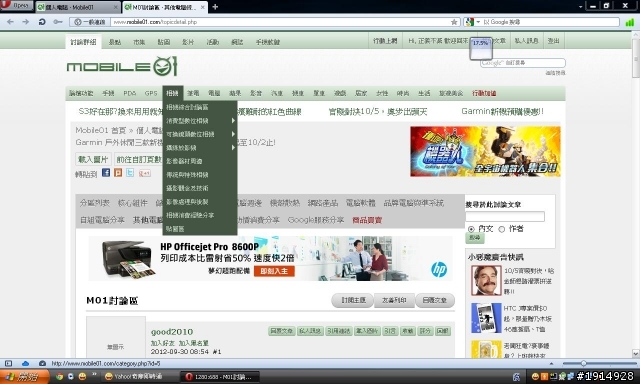Screen dimensions: 640x384
Task: Click the page's vertical scrollbar down arrow
Action: pyautogui.click(x=636, y=353)
